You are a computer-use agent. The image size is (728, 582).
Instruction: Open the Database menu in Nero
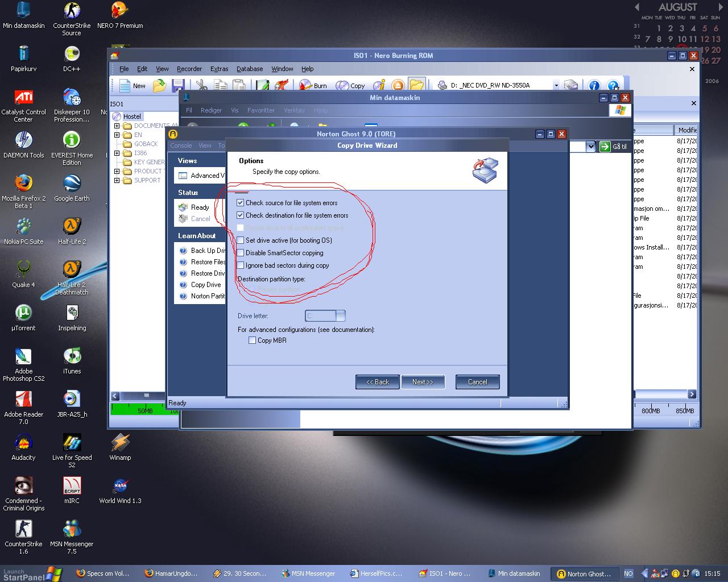pos(250,69)
